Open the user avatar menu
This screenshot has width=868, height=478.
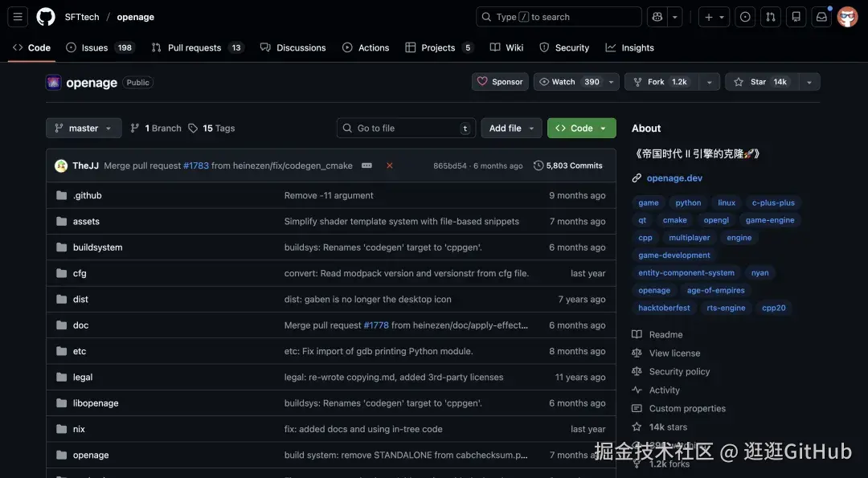[x=847, y=17]
